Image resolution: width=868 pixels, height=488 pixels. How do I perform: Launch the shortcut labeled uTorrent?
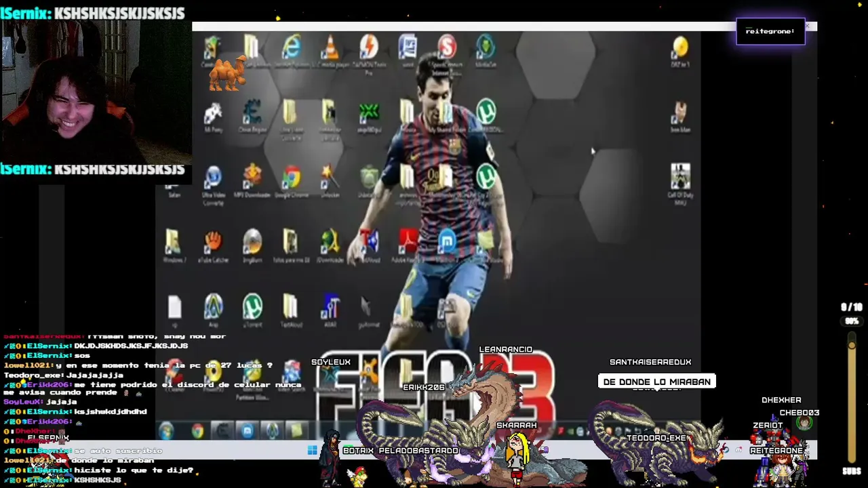pos(252,307)
